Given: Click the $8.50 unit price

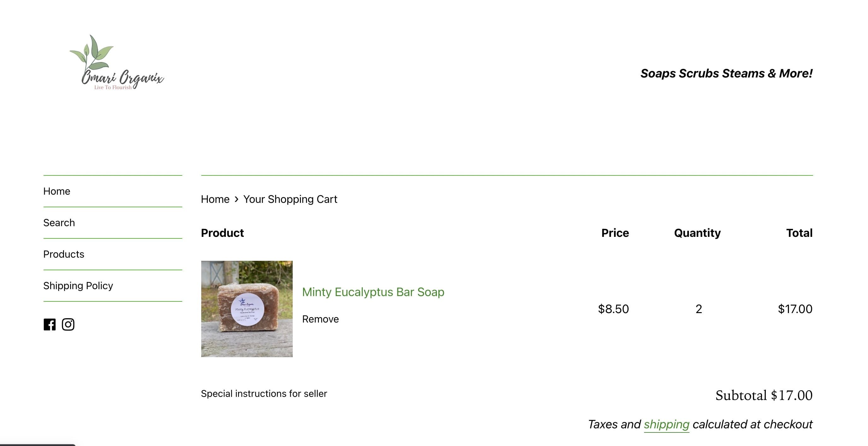Looking at the screenshot, I should [613, 309].
